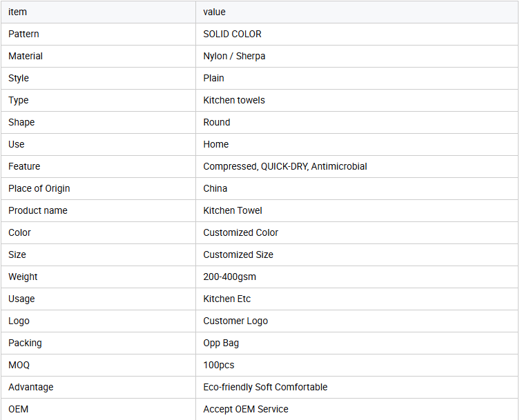The width and height of the screenshot is (522, 420).
Task: Select the 'SOLID COLOR' pattern value
Action: coord(232,34)
